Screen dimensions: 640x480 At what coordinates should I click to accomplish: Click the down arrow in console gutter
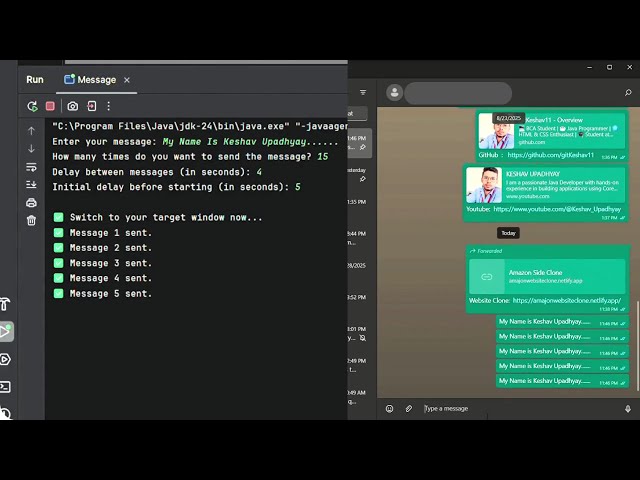[31, 149]
